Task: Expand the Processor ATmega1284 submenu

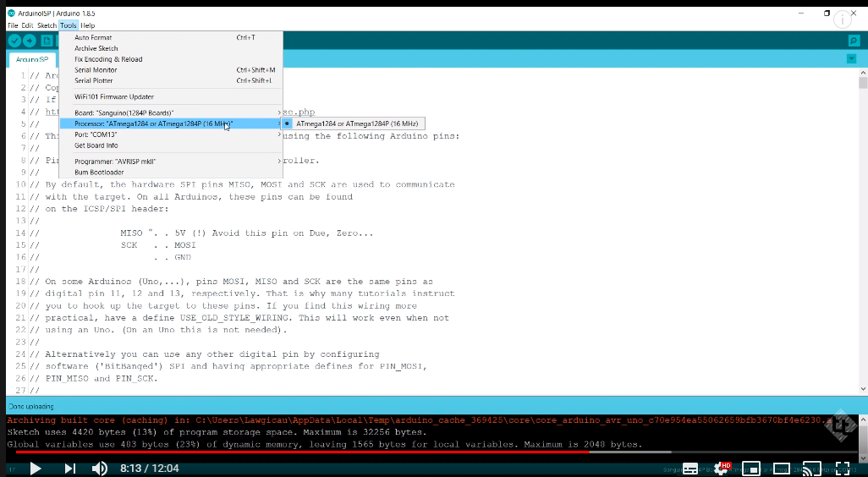Action: [171, 124]
